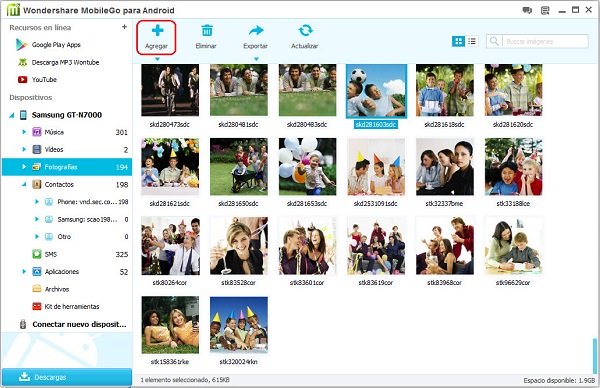Select photo stk83968cor

[x=445, y=246]
